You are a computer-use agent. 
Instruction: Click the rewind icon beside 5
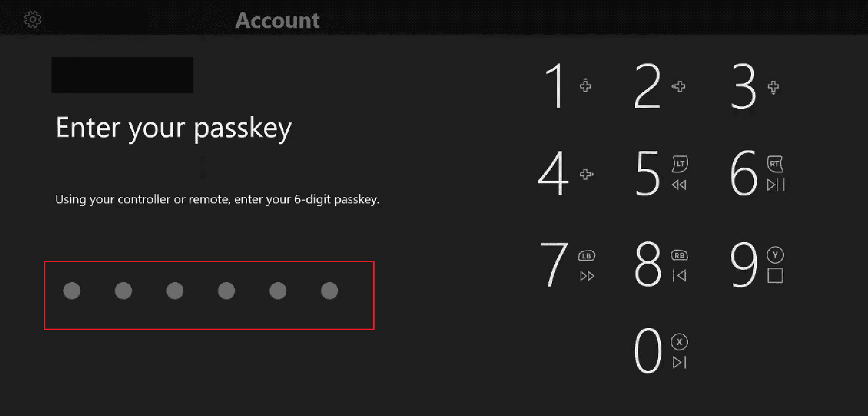click(x=679, y=185)
